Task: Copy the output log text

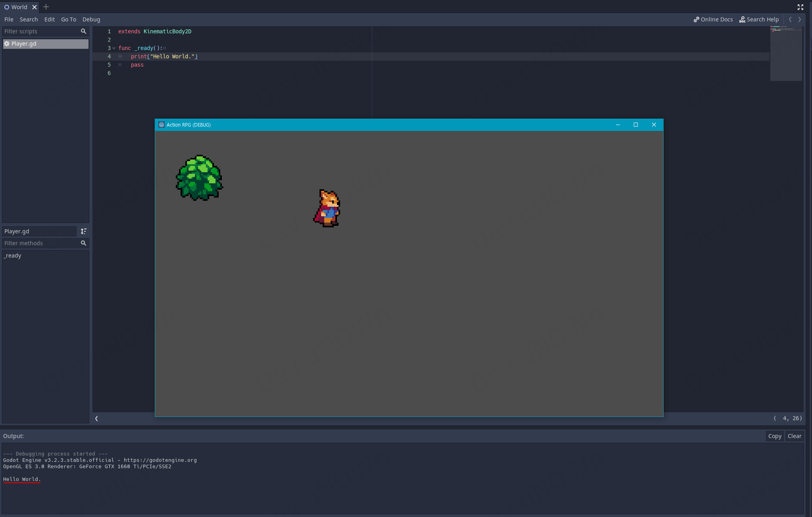Action: pyautogui.click(x=774, y=436)
